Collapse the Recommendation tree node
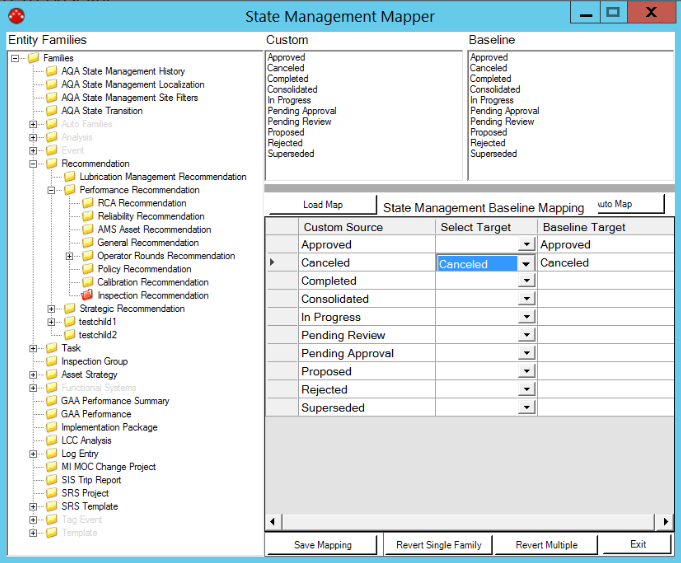 click(x=33, y=164)
